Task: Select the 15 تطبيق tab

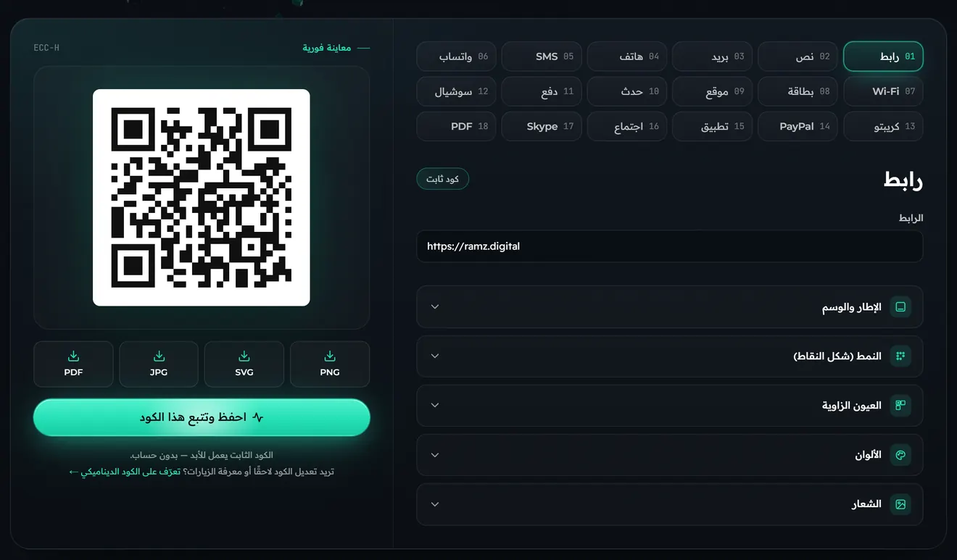Action: (x=713, y=126)
